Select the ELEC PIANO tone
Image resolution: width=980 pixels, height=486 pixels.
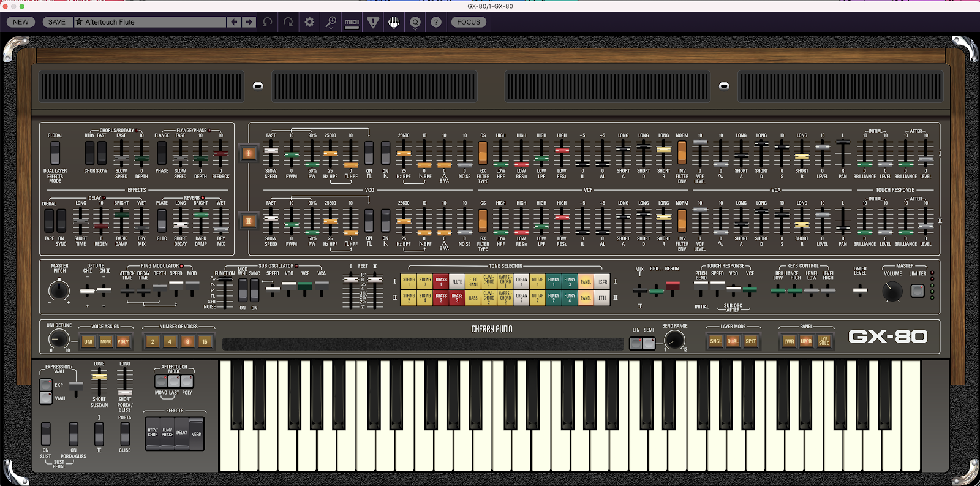click(x=473, y=282)
